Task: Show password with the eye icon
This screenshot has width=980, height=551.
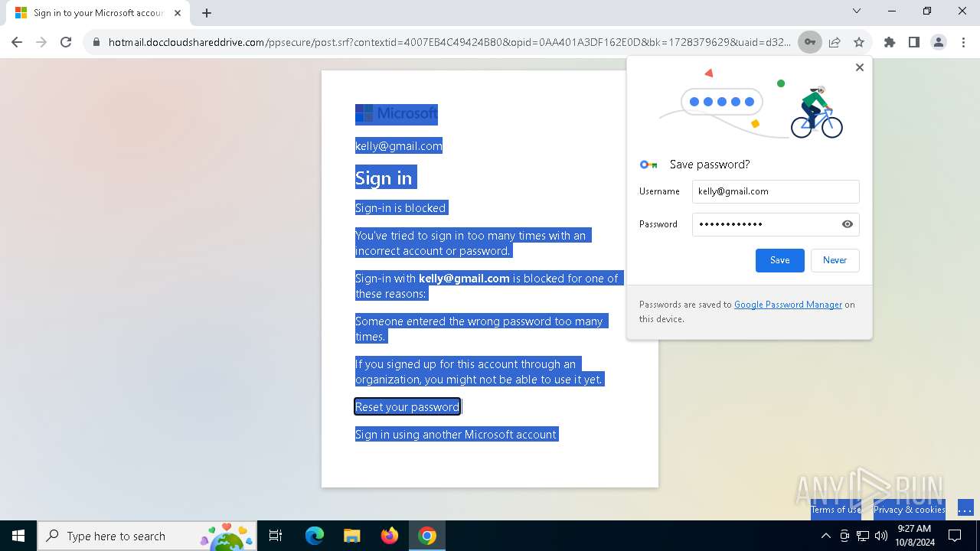Action: (848, 224)
